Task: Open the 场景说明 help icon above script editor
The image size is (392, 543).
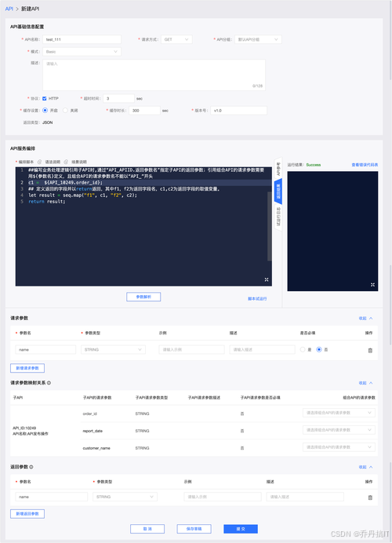Action: pyautogui.click(x=66, y=162)
